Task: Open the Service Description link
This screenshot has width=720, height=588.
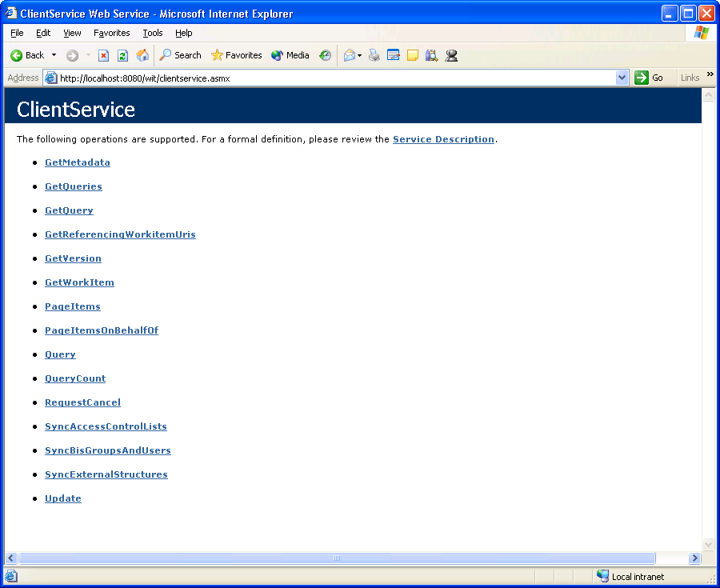Action: 443,139
